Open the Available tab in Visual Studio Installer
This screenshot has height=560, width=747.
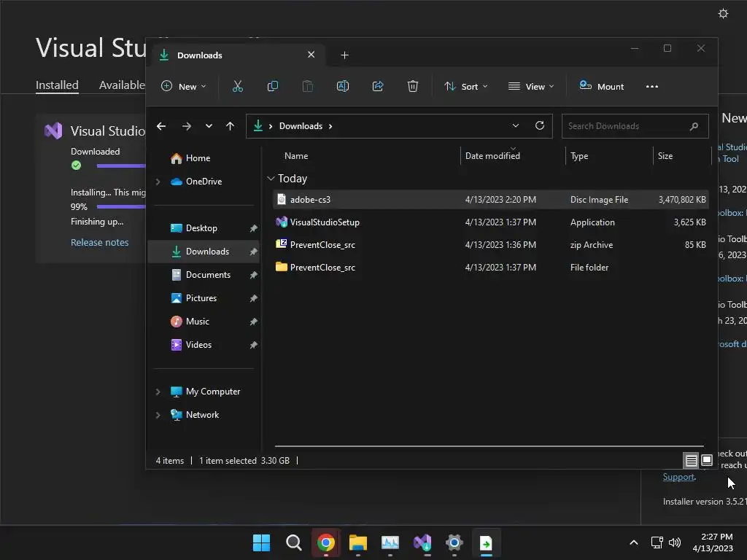122,85
